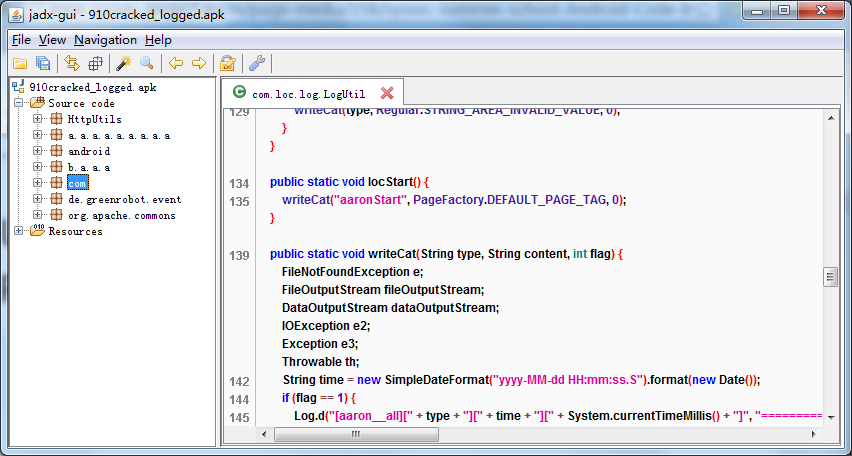Click FileNotFoundException e declaration
Viewport: 852px width, 456px height.
[x=352, y=272]
